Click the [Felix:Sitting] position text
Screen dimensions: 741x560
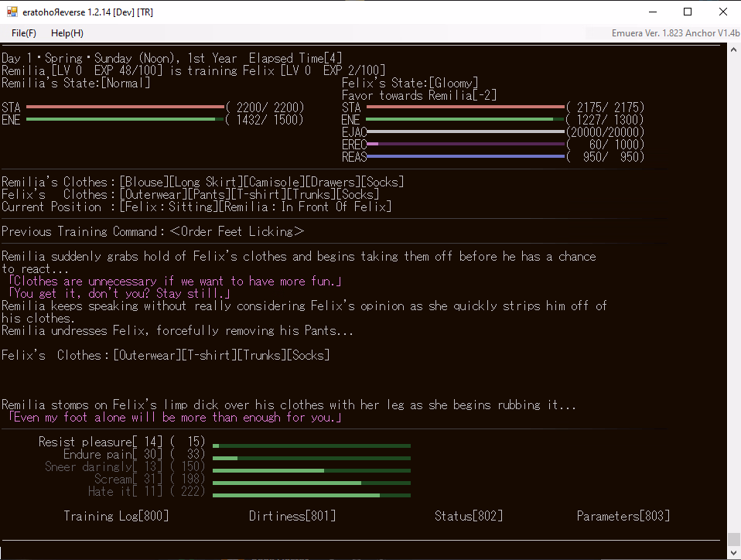(169, 207)
